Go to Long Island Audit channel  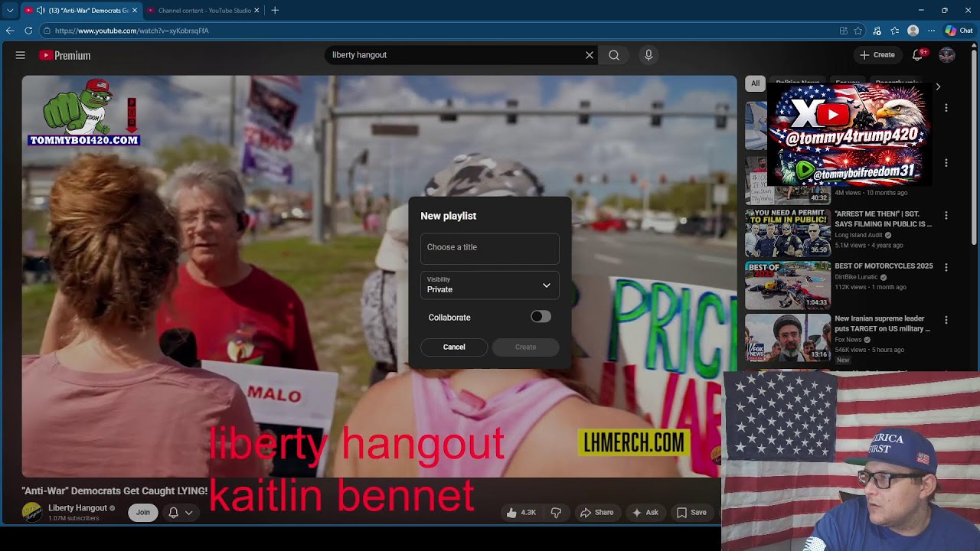click(860, 236)
